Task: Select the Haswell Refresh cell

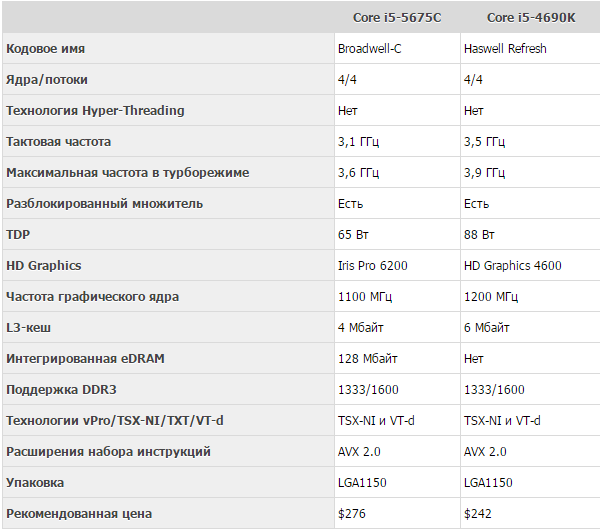Action: [x=505, y=49]
